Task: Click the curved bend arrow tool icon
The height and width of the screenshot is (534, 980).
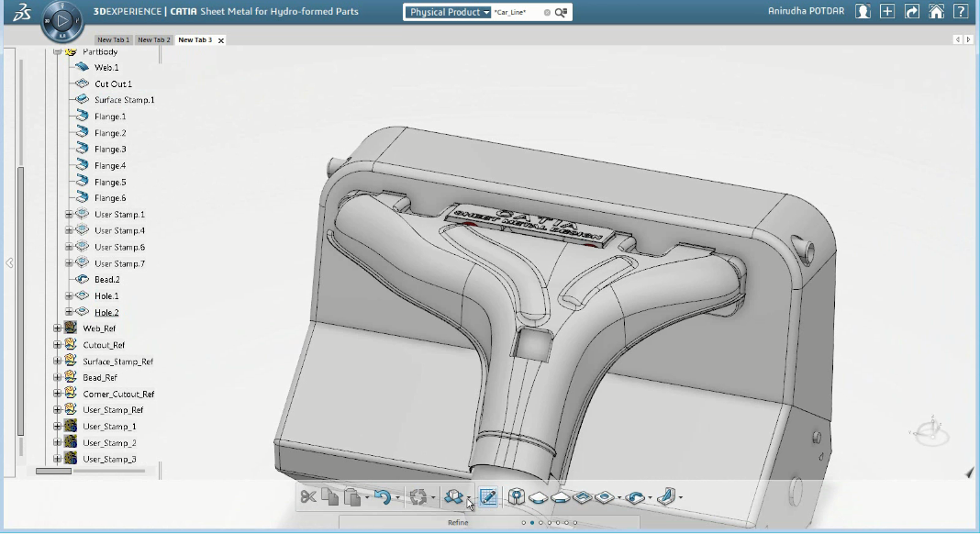Action: click(x=635, y=497)
